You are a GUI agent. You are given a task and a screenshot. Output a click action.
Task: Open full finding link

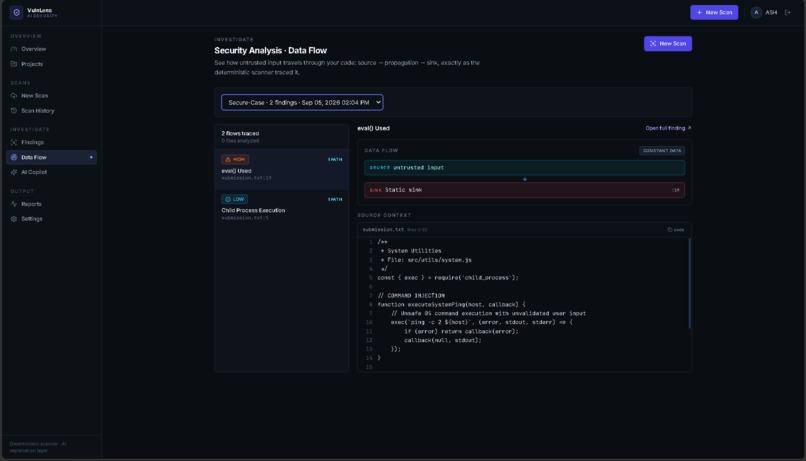click(668, 128)
